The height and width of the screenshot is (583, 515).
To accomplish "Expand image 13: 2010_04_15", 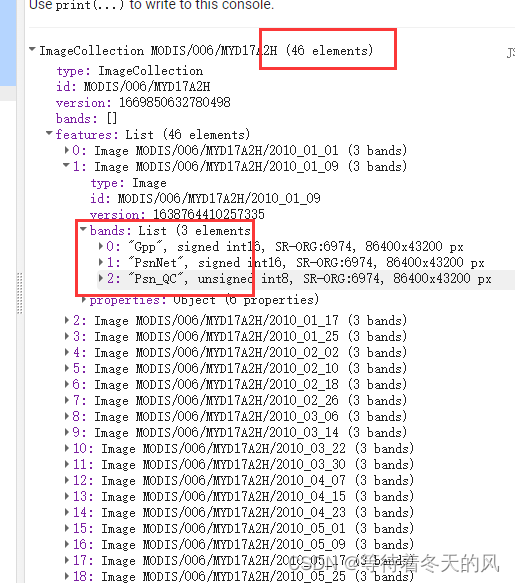I will point(67,496).
